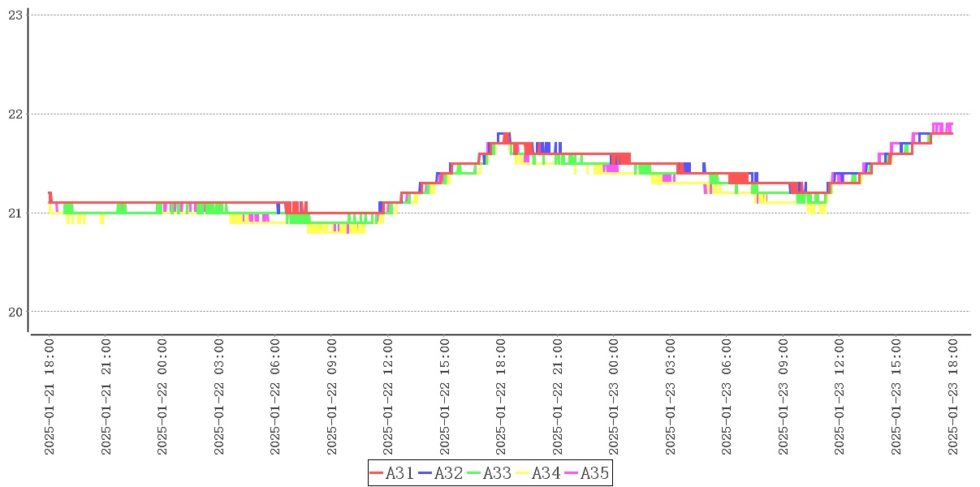Screen dimensions: 980x487
Task: Click the 2025-01-23 18:00 time label
Action: [x=953, y=397]
